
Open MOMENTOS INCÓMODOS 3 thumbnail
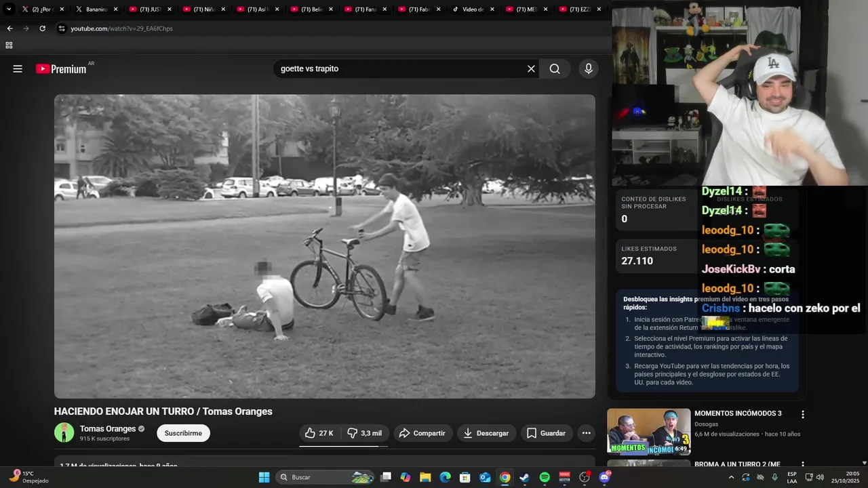click(x=648, y=431)
